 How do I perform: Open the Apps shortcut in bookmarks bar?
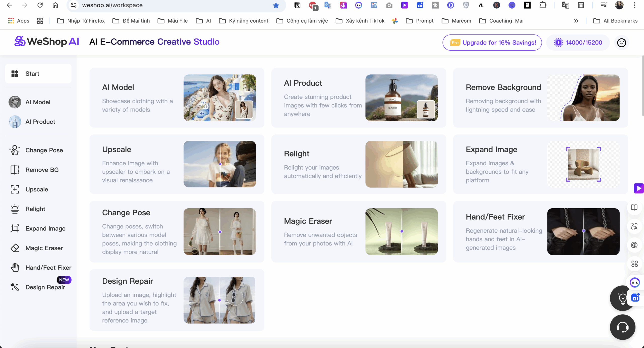19,21
